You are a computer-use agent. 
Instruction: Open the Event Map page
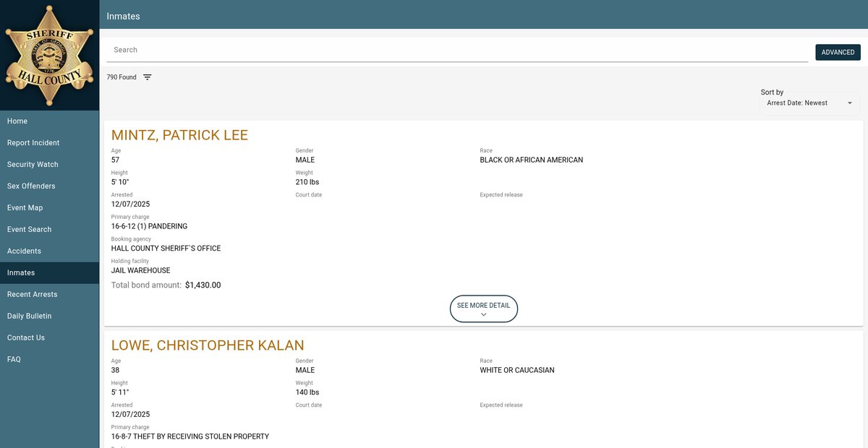click(x=49, y=208)
